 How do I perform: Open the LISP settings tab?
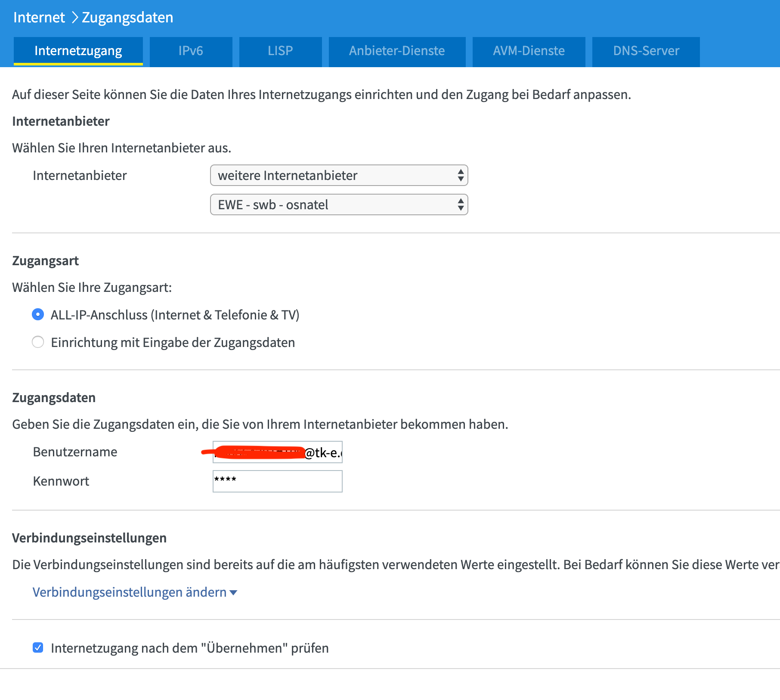tap(280, 51)
